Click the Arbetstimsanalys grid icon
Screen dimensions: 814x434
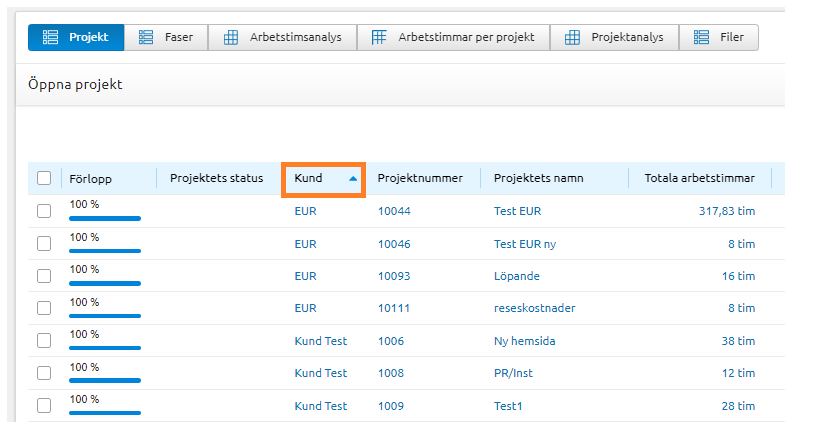click(230, 38)
